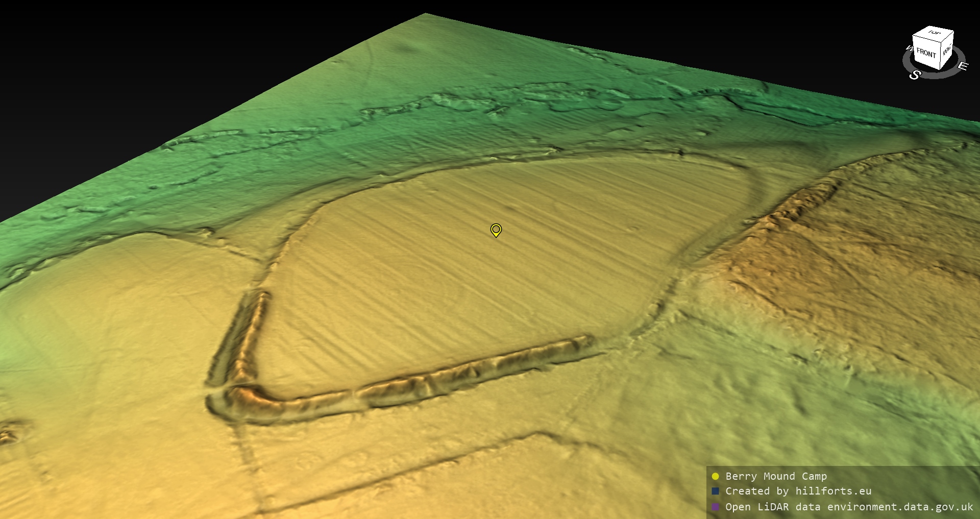
Task: Click the yellow location pin on the terrain
Action: click(496, 230)
